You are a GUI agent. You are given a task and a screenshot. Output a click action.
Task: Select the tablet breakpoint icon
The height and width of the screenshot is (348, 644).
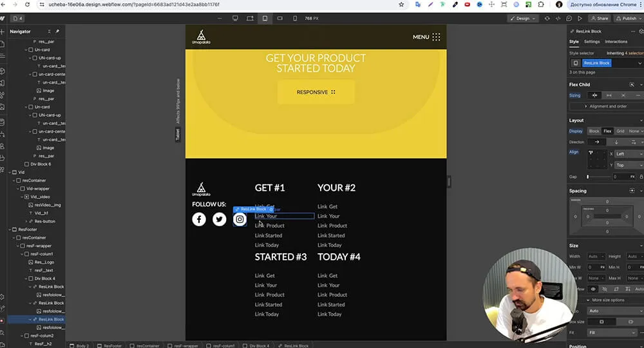[265, 19]
